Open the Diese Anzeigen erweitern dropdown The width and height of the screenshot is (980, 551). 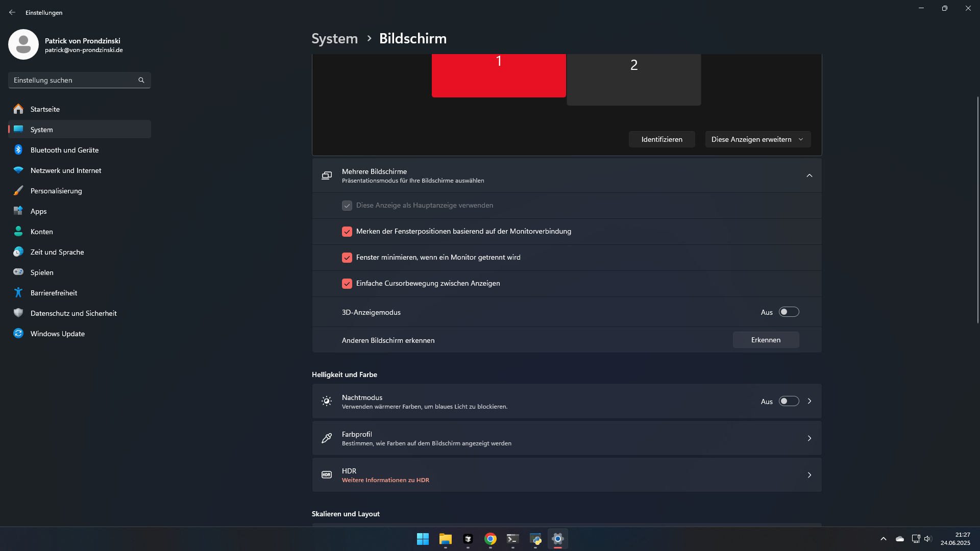coord(757,139)
